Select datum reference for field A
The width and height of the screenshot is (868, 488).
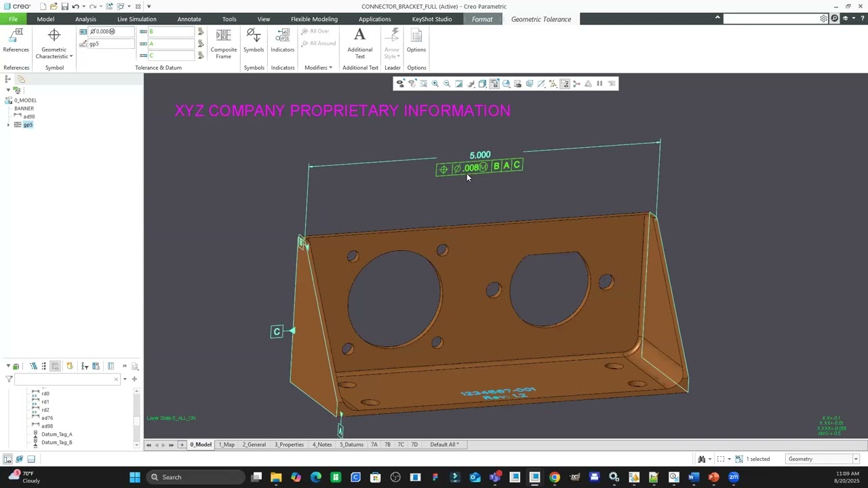pyautogui.click(x=201, y=44)
